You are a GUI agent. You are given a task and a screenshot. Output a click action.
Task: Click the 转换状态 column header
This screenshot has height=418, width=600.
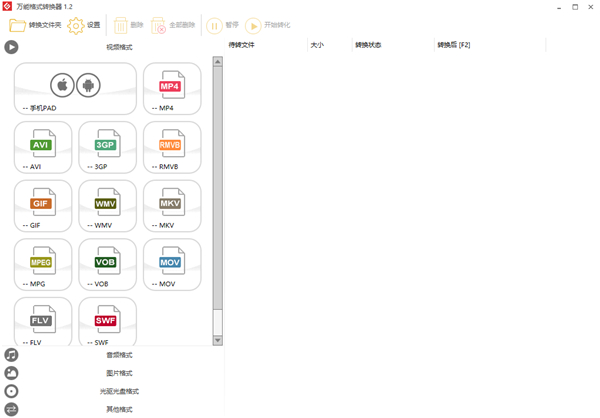(368, 45)
